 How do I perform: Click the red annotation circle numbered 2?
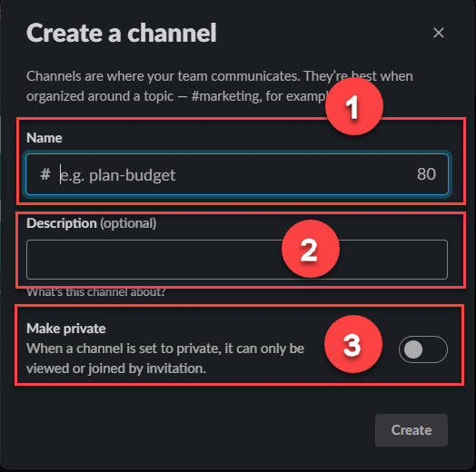(x=311, y=249)
